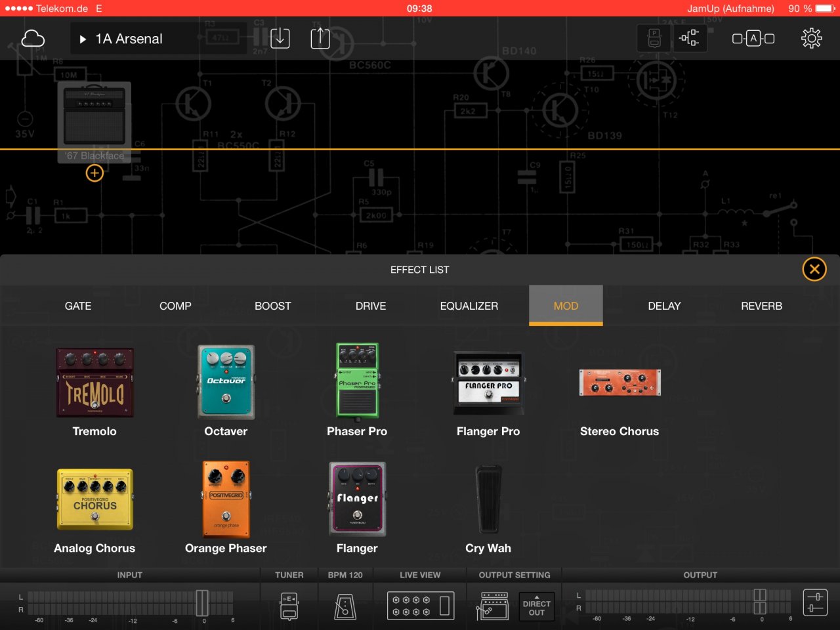Pick the purple Flanger pedal
Image resolution: width=840 pixels, height=630 pixels.
[357, 499]
